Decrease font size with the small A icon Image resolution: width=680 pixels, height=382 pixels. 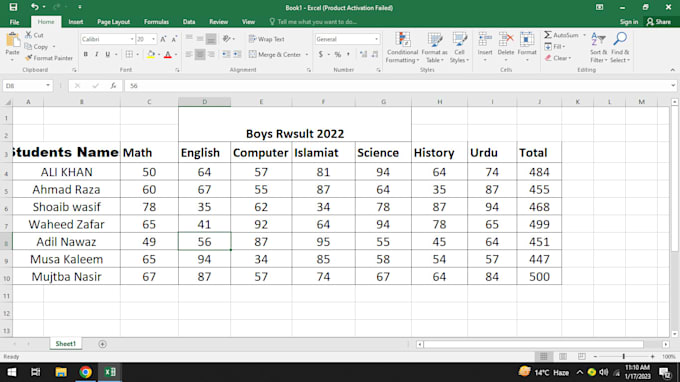174,39
